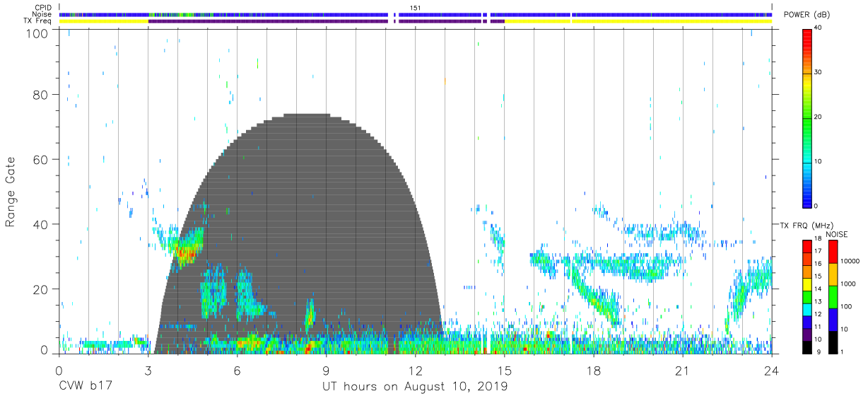Screen dimensions: 868x401
Task: Click the range gate tick label '20'
Action: click(41, 289)
